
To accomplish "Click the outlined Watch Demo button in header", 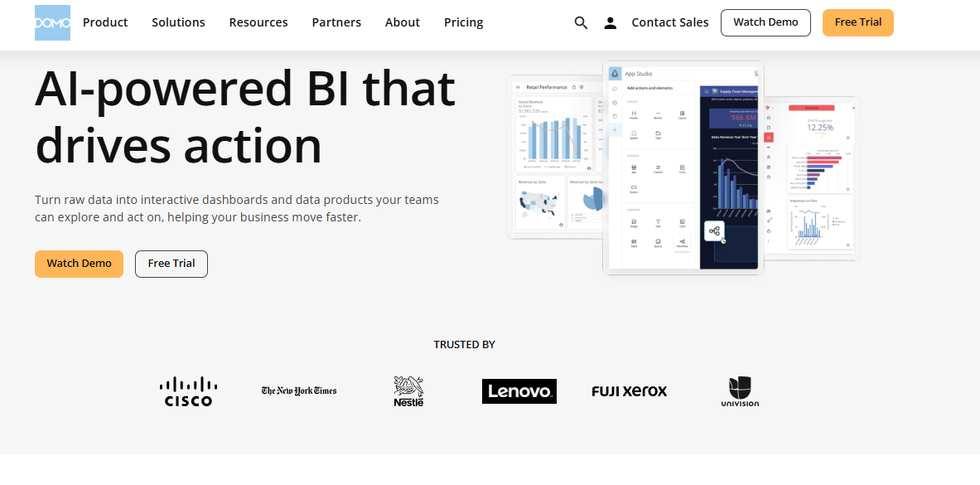I will click(x=765, y=22).
